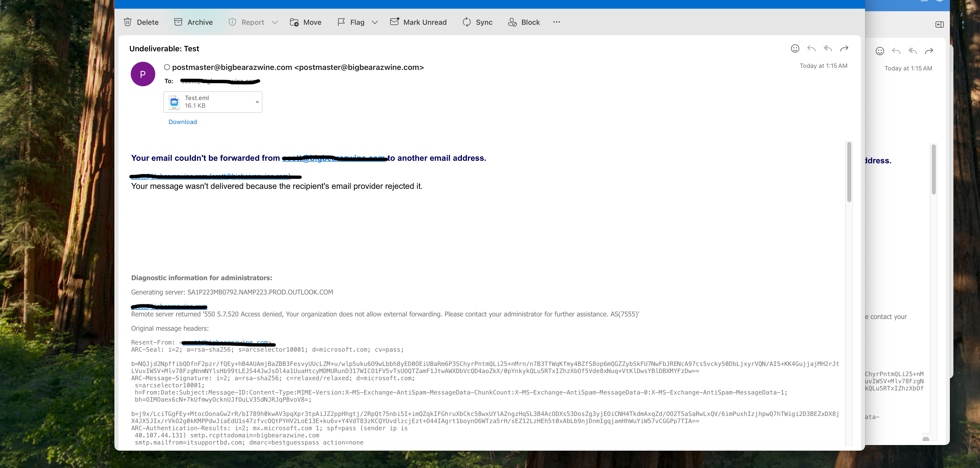Click the sender presence status circle
980x468 pixels.
167,67
